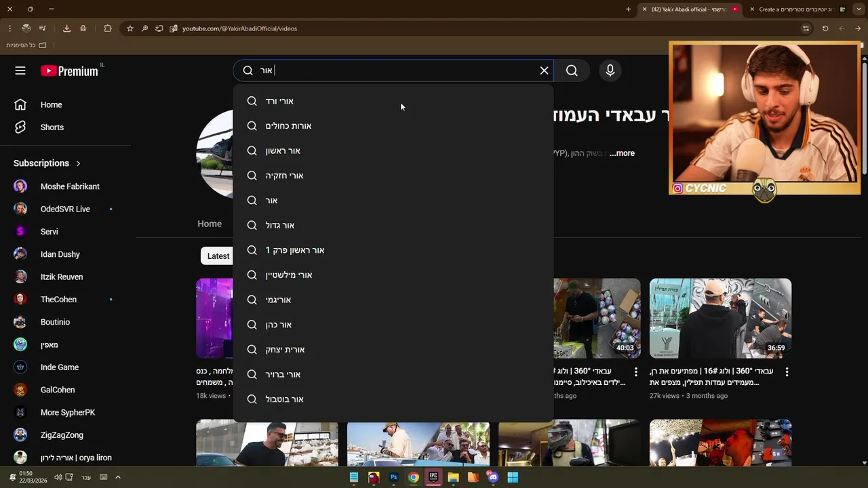The width and height of the screenshot is (868, 488).
Task: Reload the page
Action: click(x=825, y=28)
